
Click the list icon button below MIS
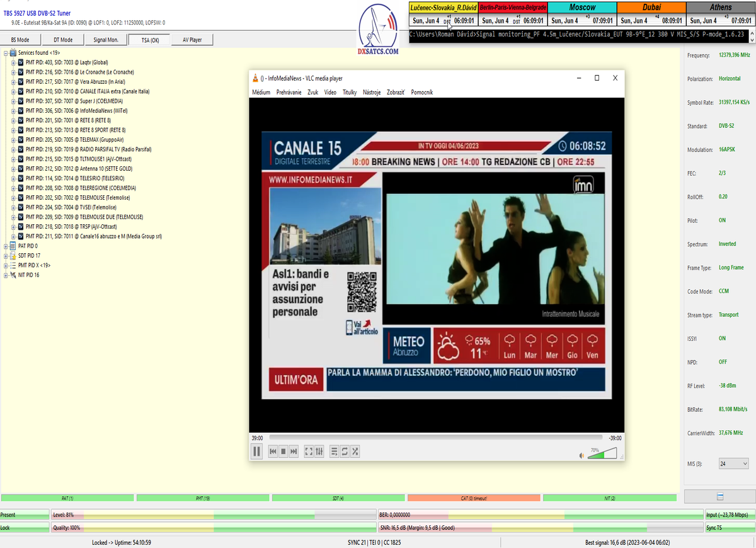point(719,497)
